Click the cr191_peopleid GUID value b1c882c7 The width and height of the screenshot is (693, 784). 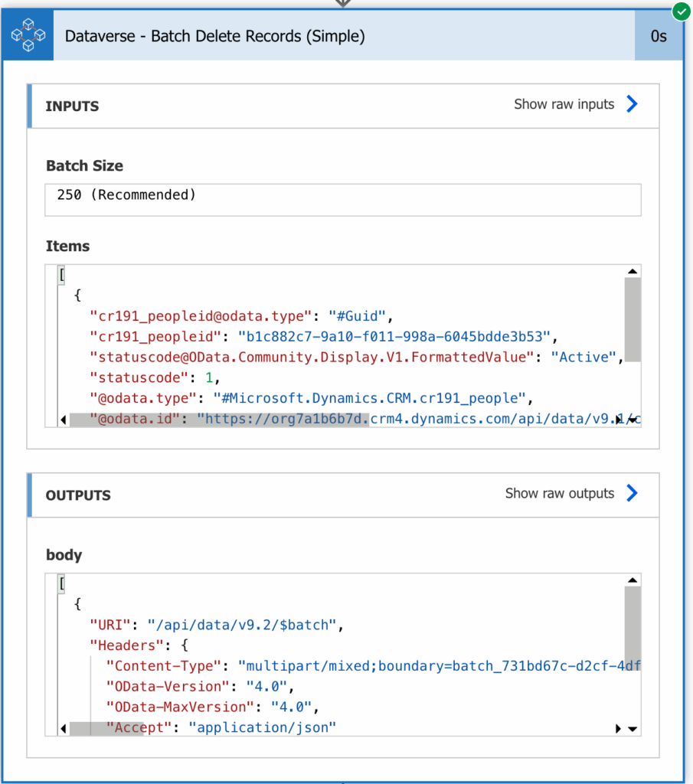[x=394, y=337]
